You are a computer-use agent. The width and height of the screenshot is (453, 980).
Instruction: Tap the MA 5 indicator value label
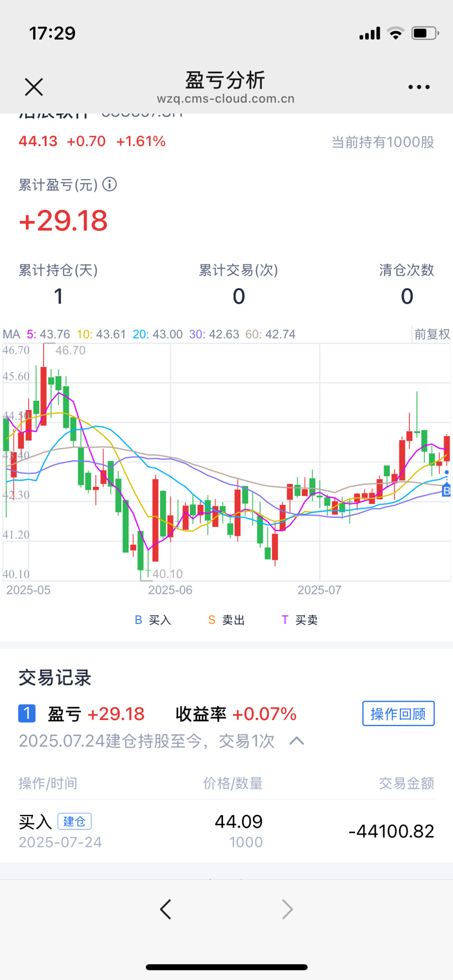pyautogui.click(x=48, y=334)
